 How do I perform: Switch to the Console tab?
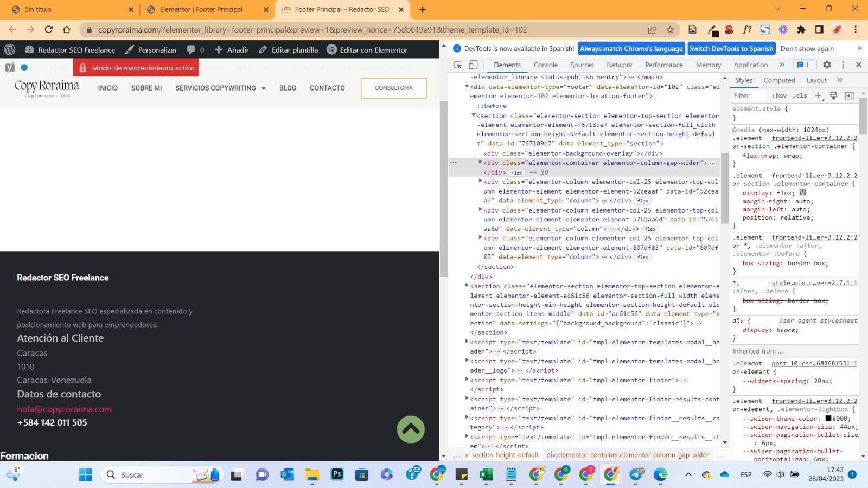(x=546, y=65)
